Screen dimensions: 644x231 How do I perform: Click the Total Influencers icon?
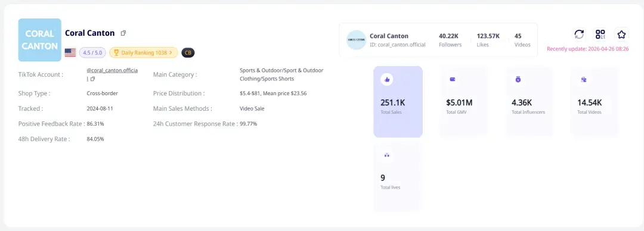point(518,80)
